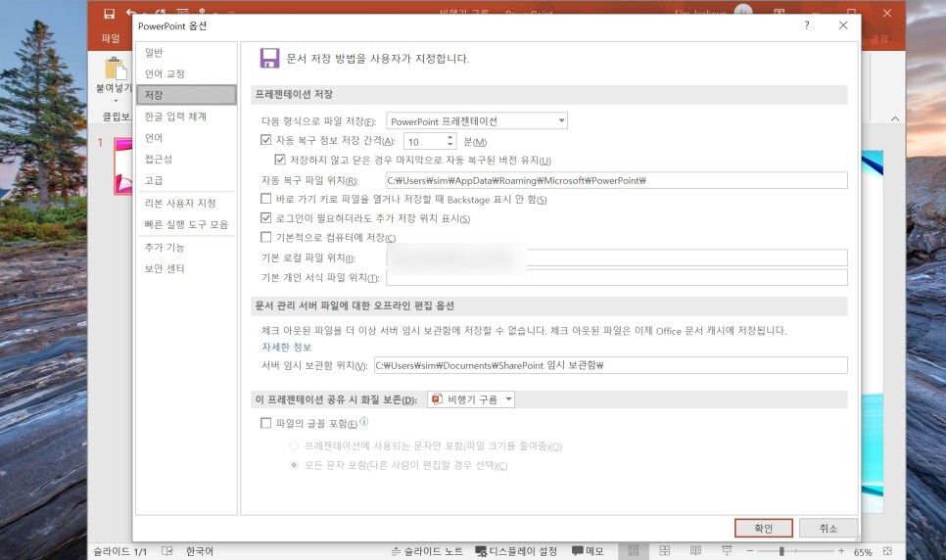
Task: Select embed only used characters radio
Action: [294, 446]
